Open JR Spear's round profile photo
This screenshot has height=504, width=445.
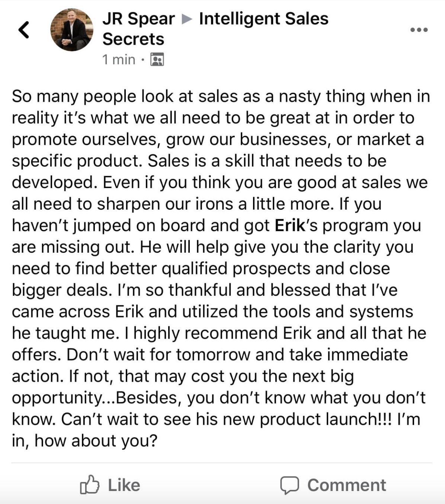pyautogui.click(x=72, y=30)
